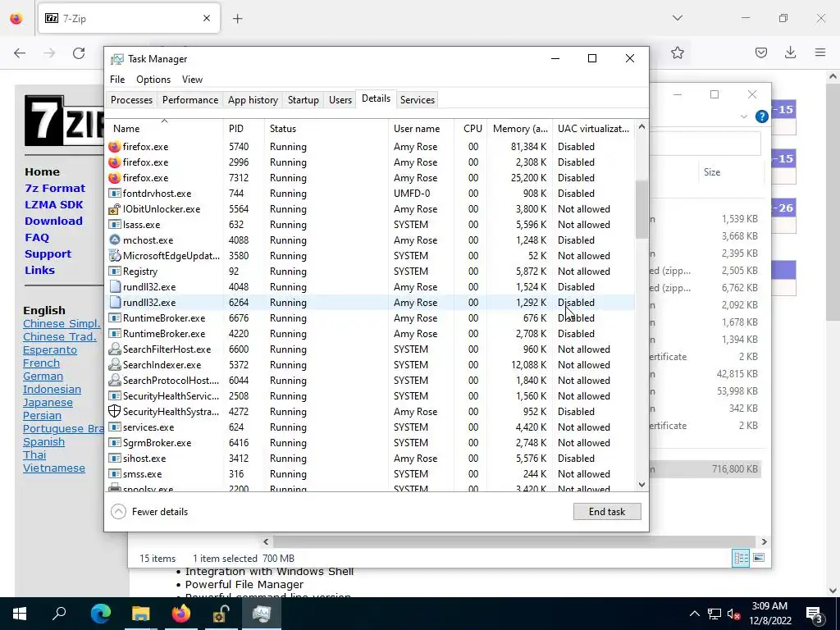Select the lsass.exe process row

(x=370, y=225)
